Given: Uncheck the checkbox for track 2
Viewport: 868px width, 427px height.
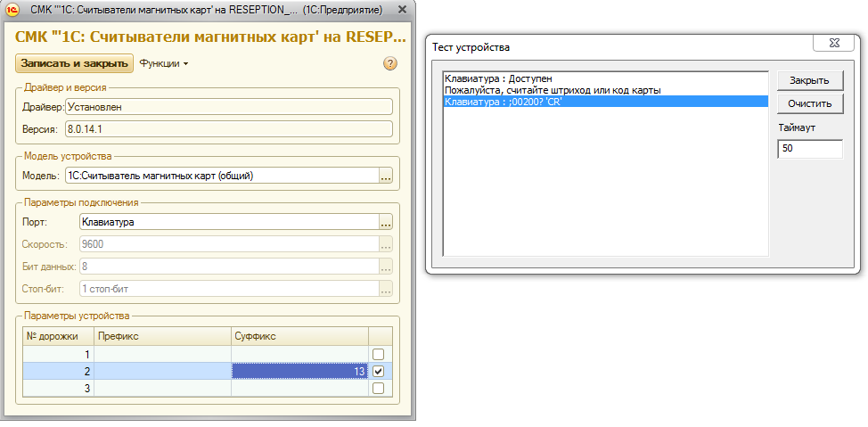Looking at the screenshot, I should click(379, 371).
